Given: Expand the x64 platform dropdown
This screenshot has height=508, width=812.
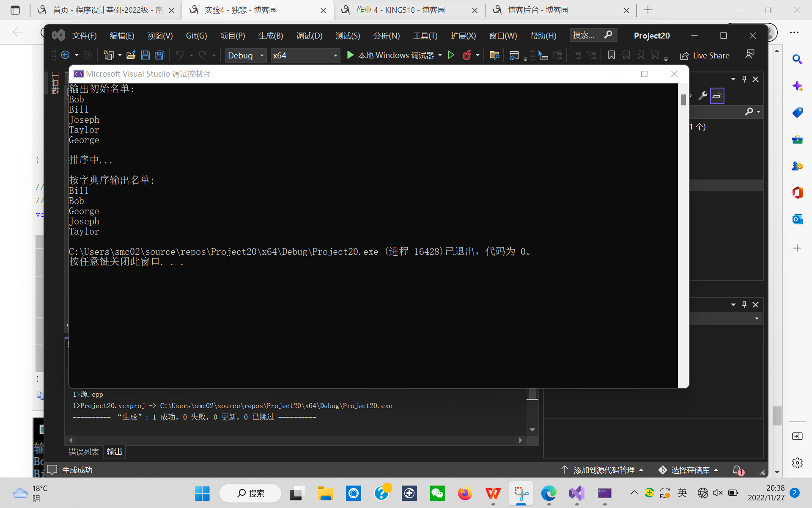Looking at the screenshot, I should coord(335,55).
